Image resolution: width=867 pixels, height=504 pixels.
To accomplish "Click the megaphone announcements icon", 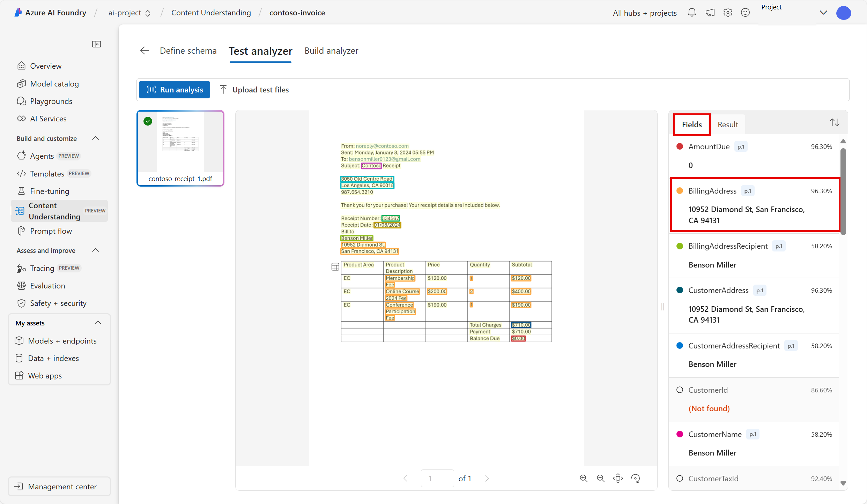I will [710, 13].
